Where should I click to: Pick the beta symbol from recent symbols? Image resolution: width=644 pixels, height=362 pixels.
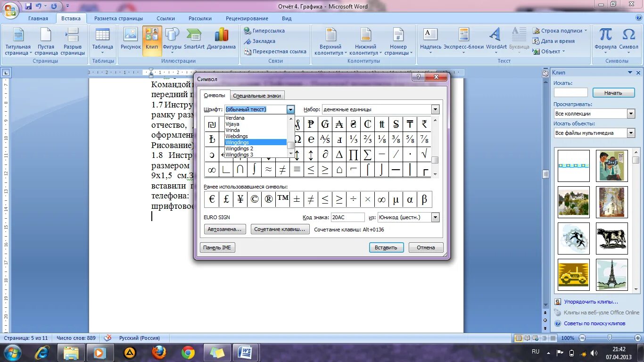coord(424,199)
